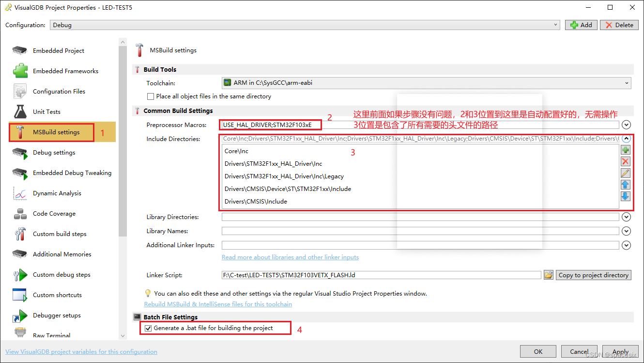Click the MSBuild settings hammer icon
Image resolution: width=644 pixels, height=363 pixels.
(x=20, y=132)
